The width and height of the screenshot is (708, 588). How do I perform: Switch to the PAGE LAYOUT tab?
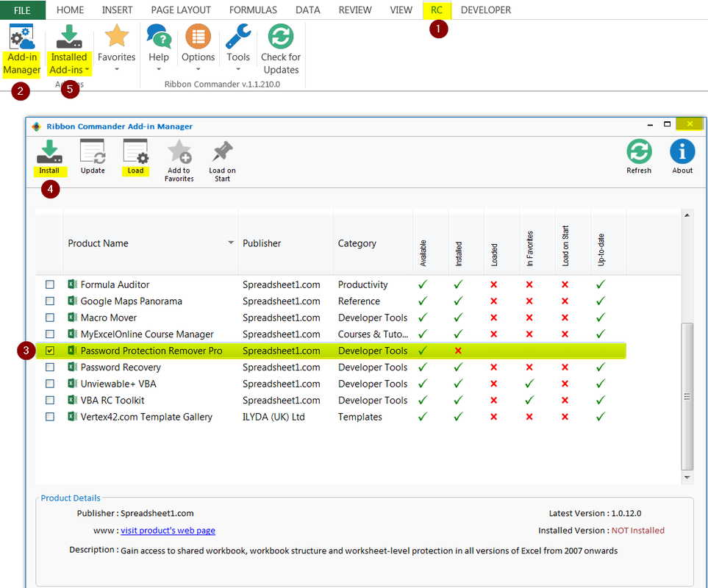point(181,10)
